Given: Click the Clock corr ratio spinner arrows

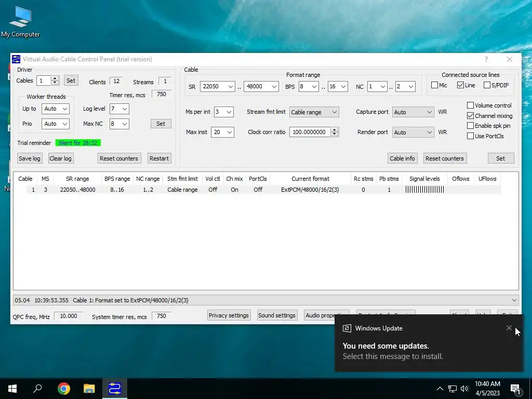Looking at the screenshot, I should point(335,132).
